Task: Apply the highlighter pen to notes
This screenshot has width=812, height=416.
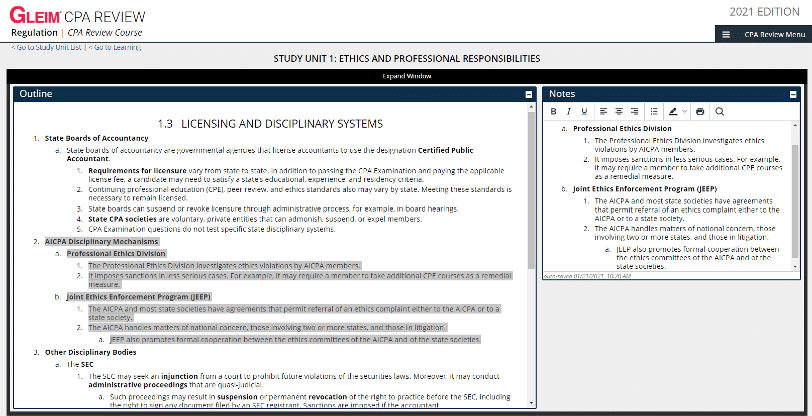Action: [x=673, y=111]
